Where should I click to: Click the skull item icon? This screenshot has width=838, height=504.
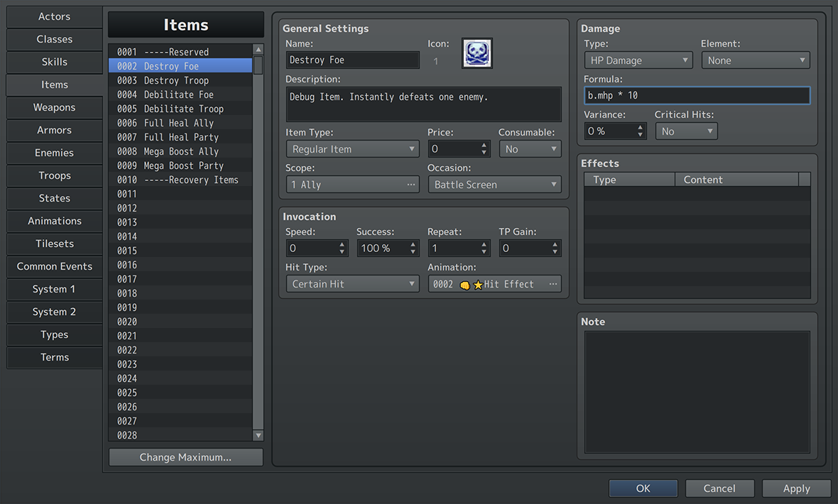click(477, 53)
